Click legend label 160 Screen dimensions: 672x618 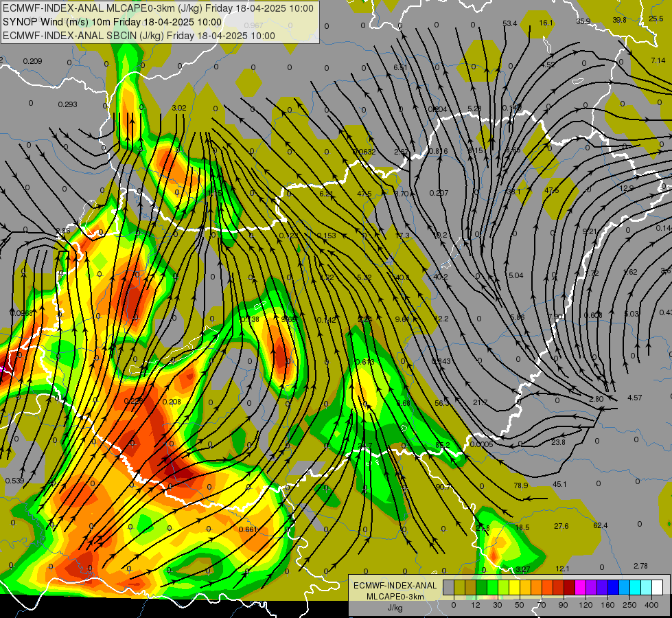tap(607, 605)
